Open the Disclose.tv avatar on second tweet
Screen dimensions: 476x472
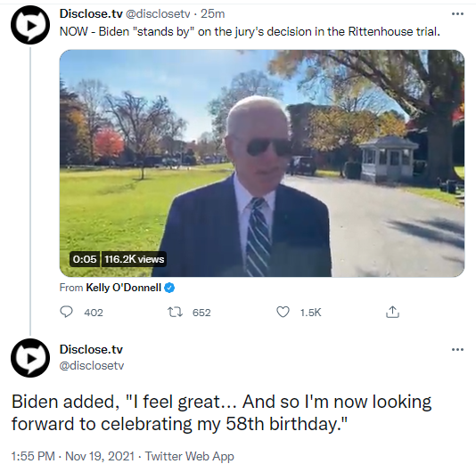pyautogui.click(x=30, y=358)
